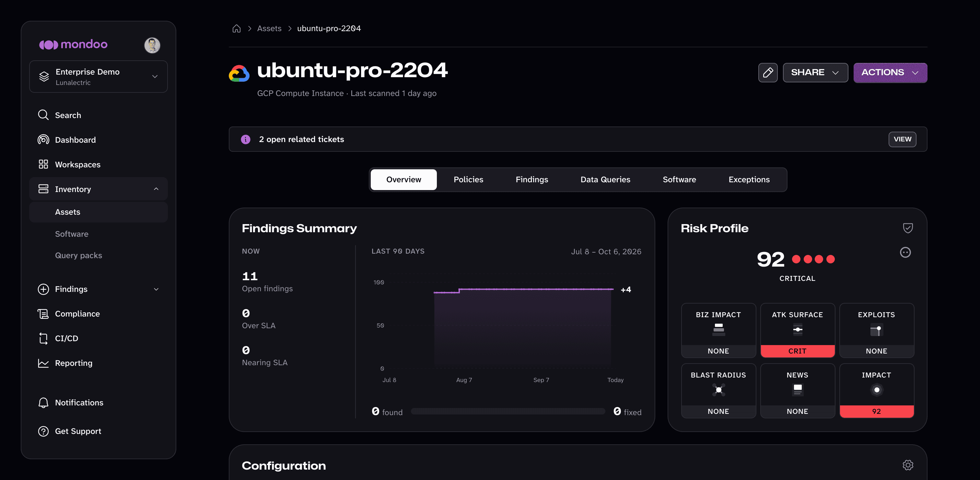Image resolution: width=980 pixels, height=480 pixels.
Task: Collapse the Inventory section
Action: coord(99,189)
